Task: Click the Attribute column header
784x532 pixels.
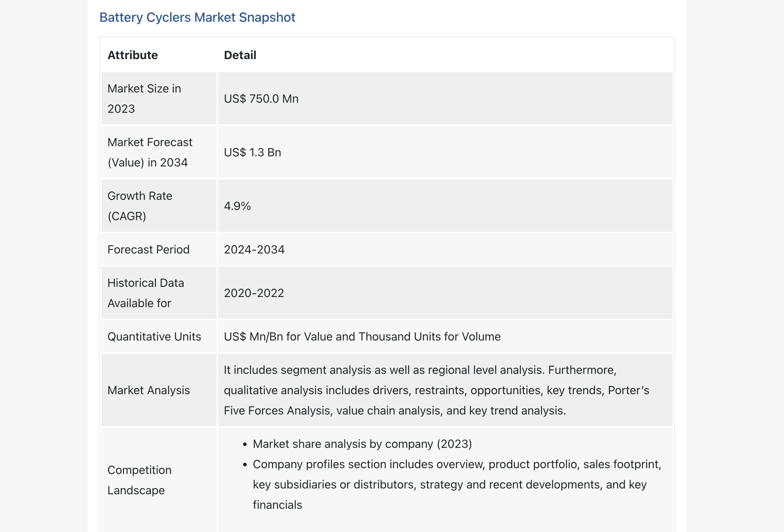Action: (133, 55)
